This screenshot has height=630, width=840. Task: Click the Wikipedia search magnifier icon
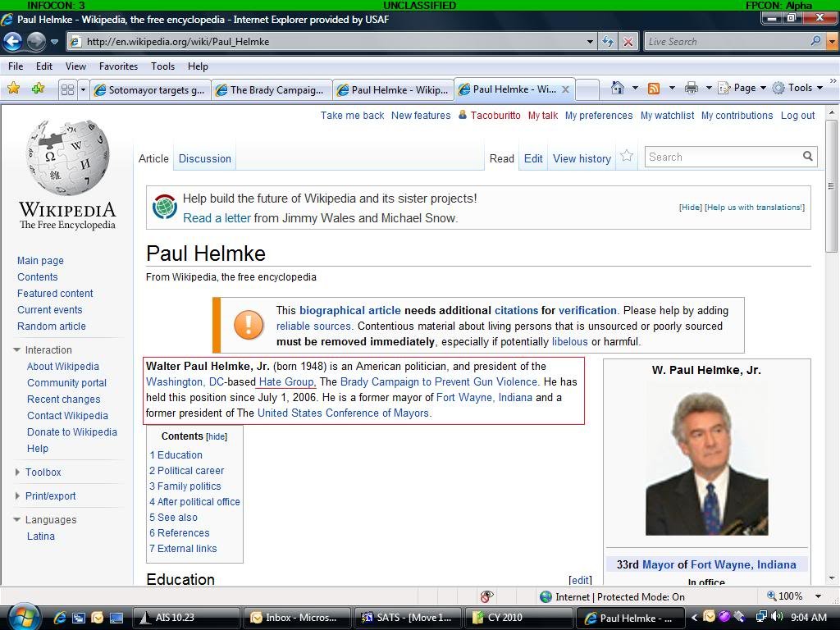click(808, 156)
